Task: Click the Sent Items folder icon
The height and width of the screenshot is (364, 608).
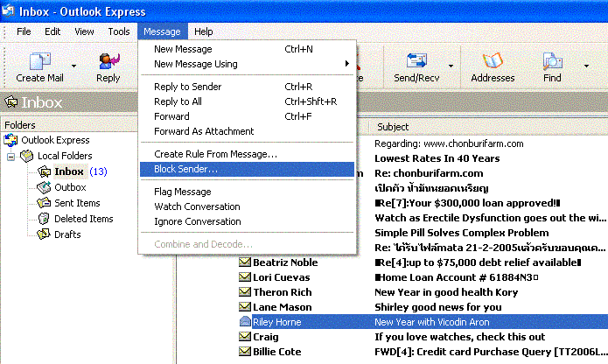Action: pyautogui.click(x=44, y=203)
